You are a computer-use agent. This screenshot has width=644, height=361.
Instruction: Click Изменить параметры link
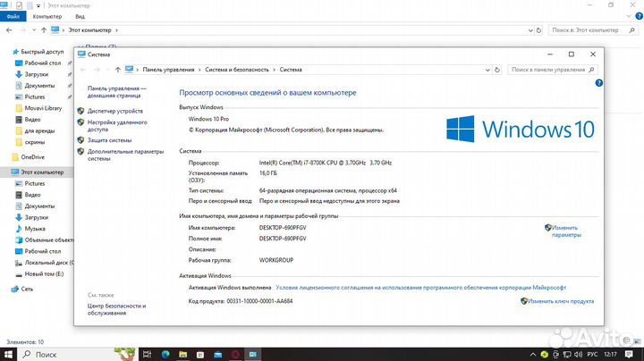pos(566,231)
